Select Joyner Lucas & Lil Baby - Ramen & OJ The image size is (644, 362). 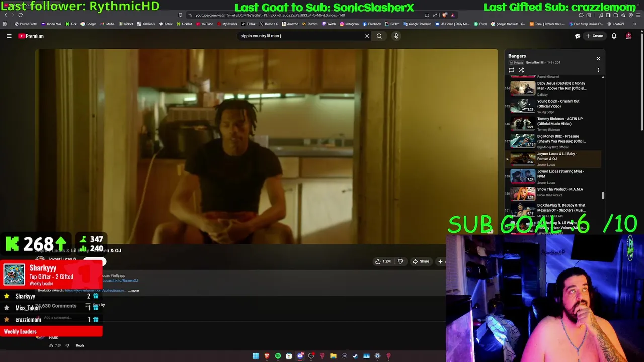(x=553, y=159)
